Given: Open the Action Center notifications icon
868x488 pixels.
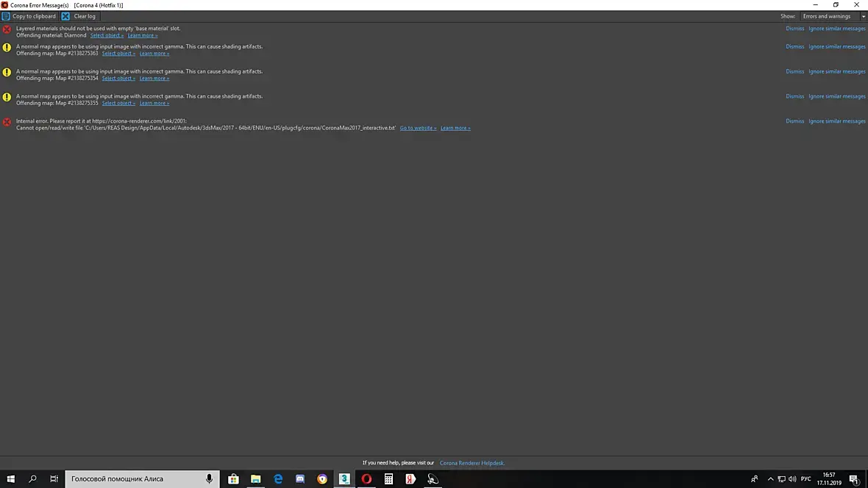Looking at the screenshot, I should (x=854, y=479).
